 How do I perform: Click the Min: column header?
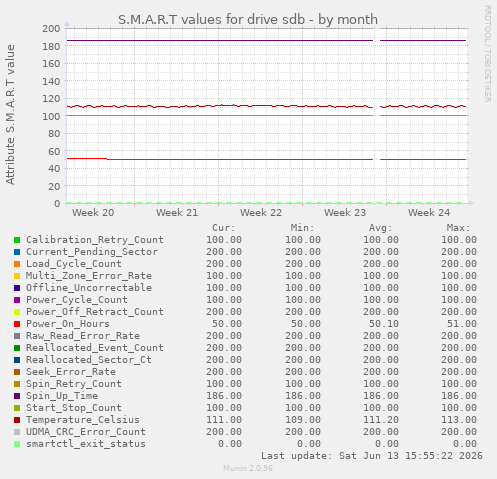click(x=302, y=228)
